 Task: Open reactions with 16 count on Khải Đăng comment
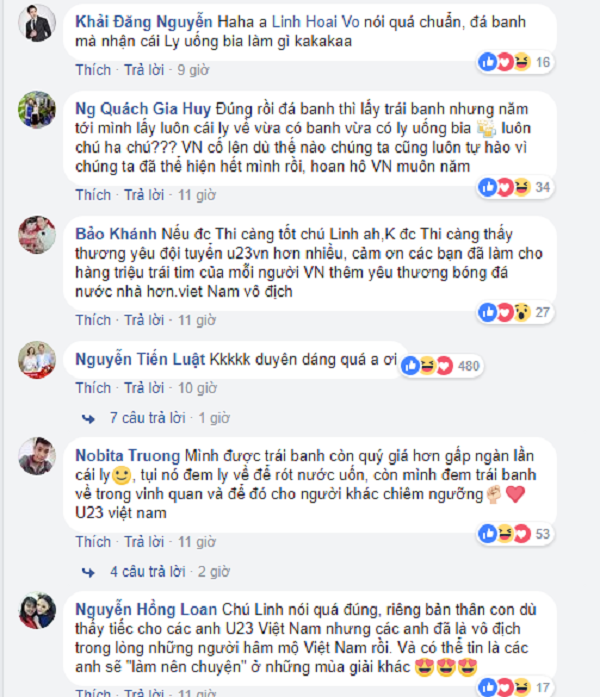(x=516, y=62)
